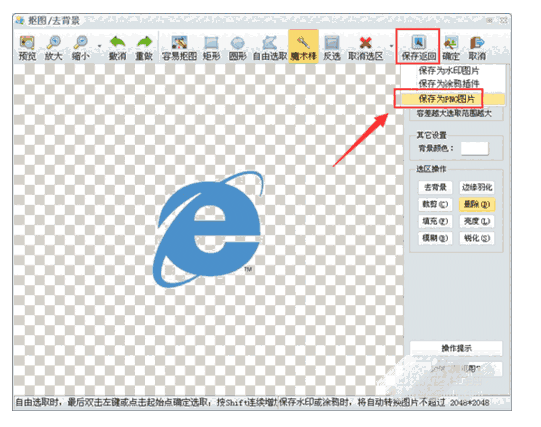Open the dropdown arrow beside 缩小

coord(99,46)
